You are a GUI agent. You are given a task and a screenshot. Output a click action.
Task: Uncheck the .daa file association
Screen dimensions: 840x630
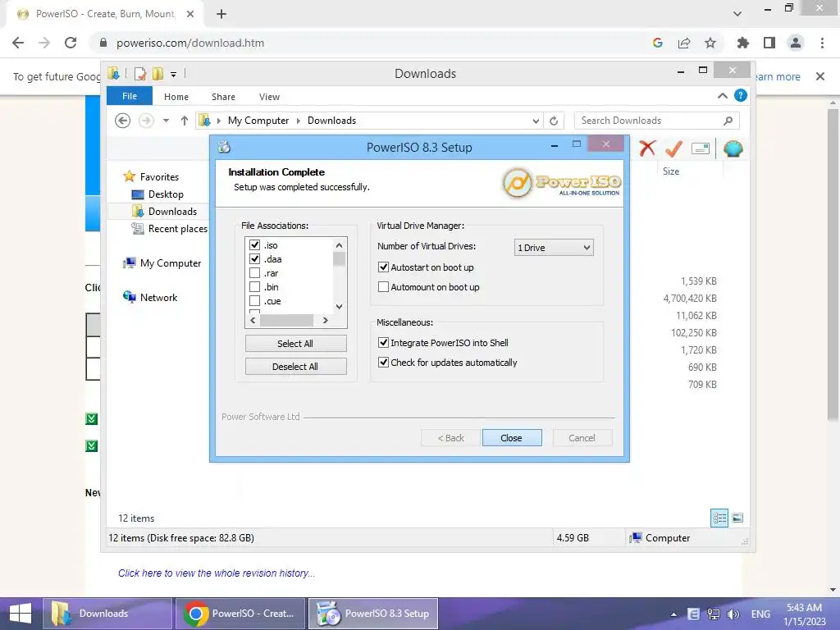[254, 258]
